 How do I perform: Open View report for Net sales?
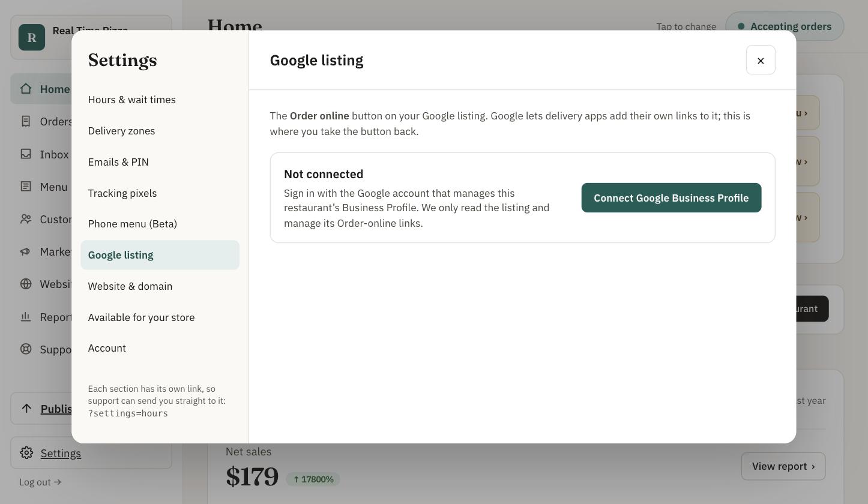coord(783,466)
